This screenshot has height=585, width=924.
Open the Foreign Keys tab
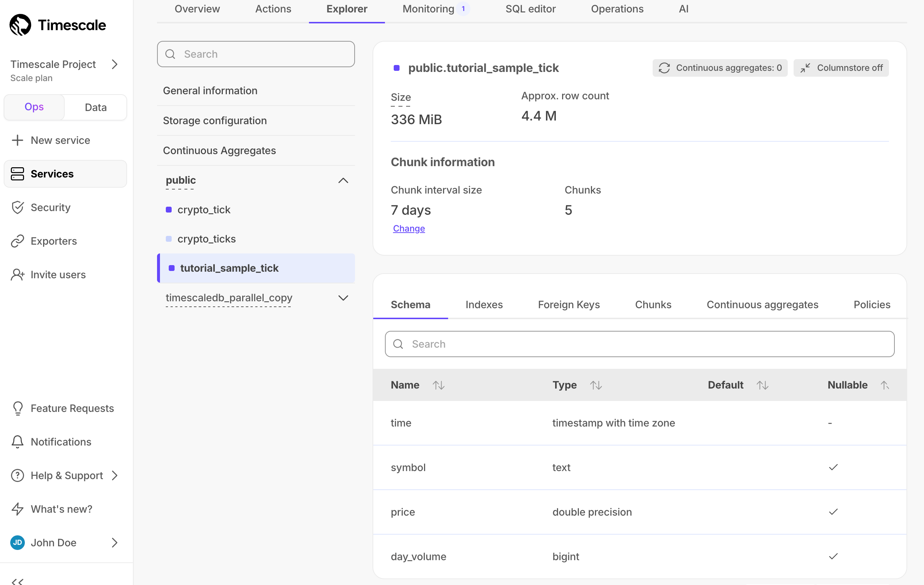coord(569,305)
